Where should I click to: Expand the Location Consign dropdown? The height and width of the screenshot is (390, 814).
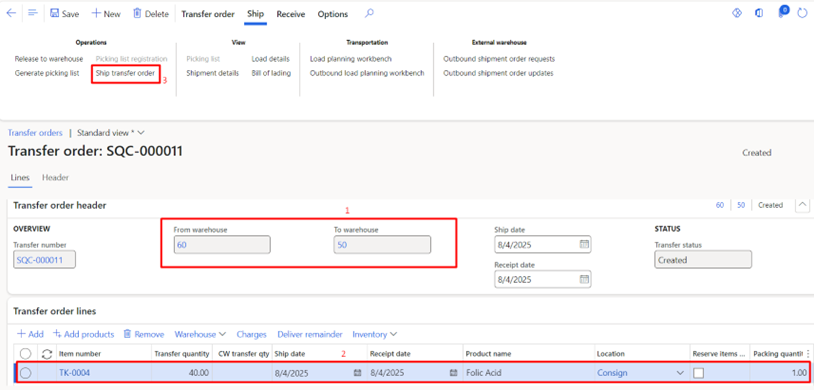680,373
